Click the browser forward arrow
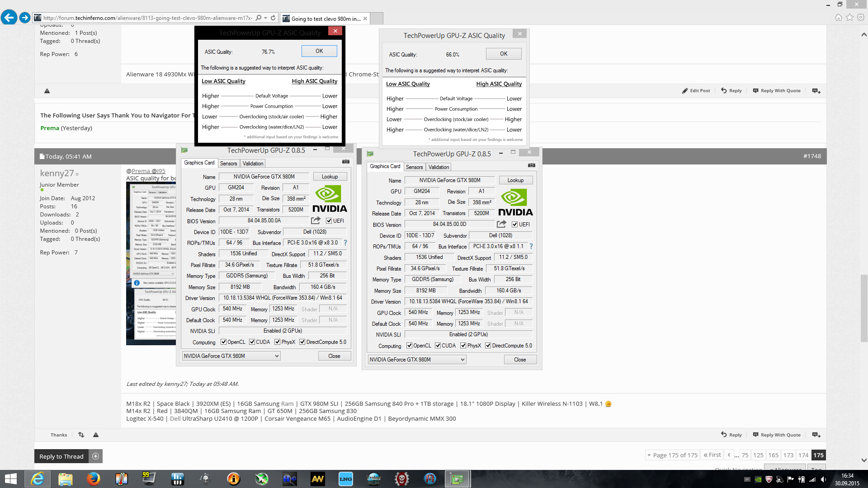Image resolution: width=868 pixels, height=488 pixels. point(25,18)
